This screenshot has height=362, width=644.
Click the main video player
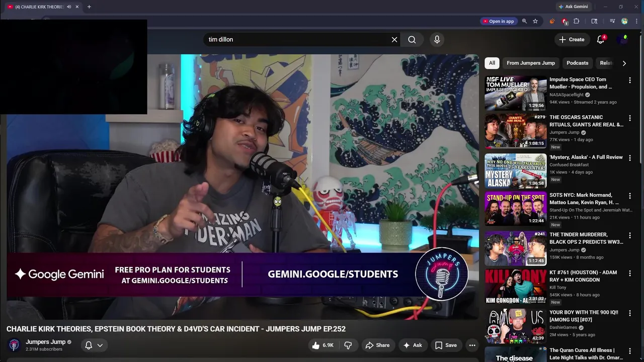(243, 187)
